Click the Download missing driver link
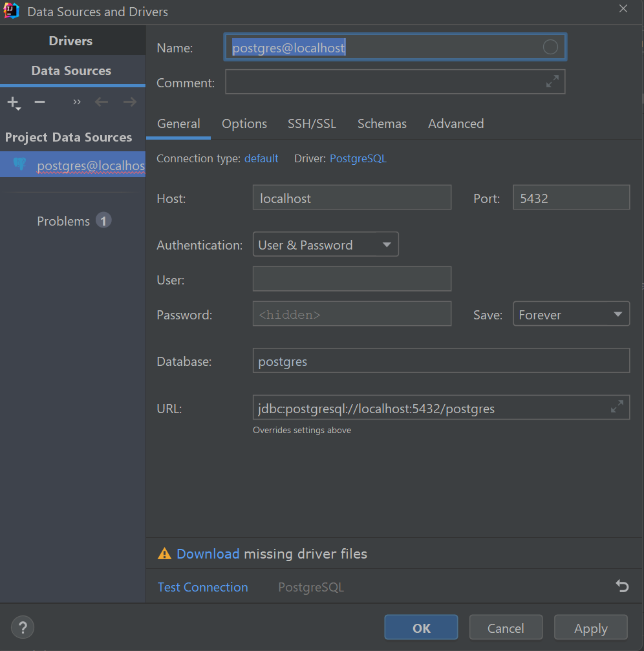 pos(208,554)
